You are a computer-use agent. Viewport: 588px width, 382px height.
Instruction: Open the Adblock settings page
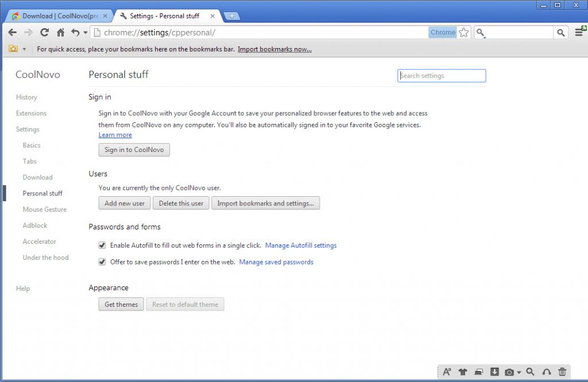click(35, 225)
